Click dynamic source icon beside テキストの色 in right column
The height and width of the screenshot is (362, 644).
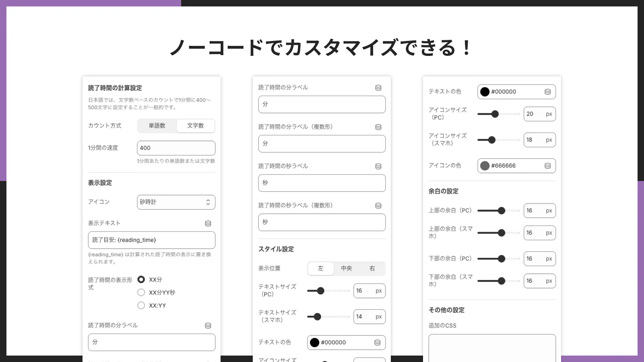[x=548, y=92]
